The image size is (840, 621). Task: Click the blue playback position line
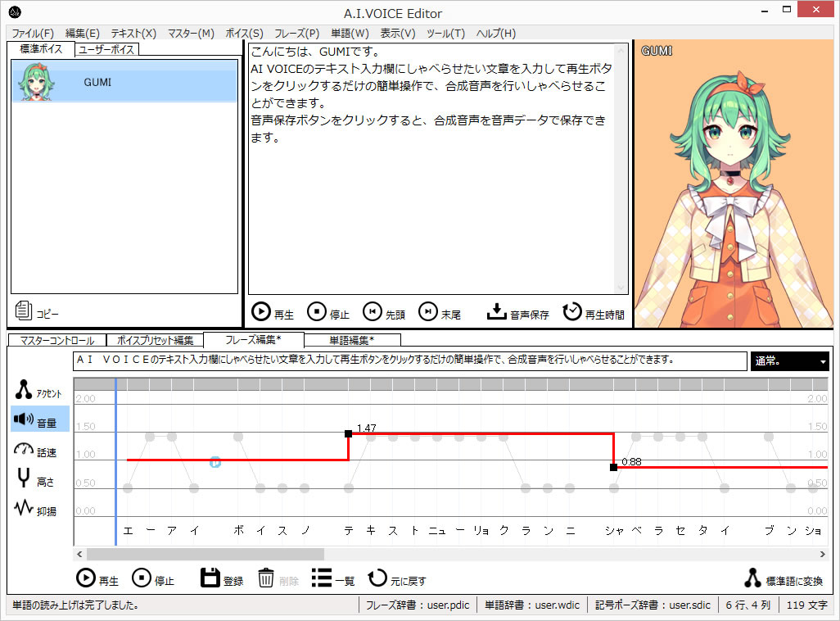pyautogui.click(x=115, y=461)
